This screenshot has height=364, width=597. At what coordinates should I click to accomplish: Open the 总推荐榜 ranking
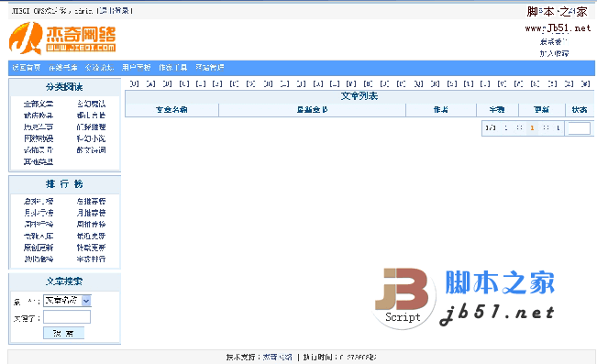[x=91, y=201]
